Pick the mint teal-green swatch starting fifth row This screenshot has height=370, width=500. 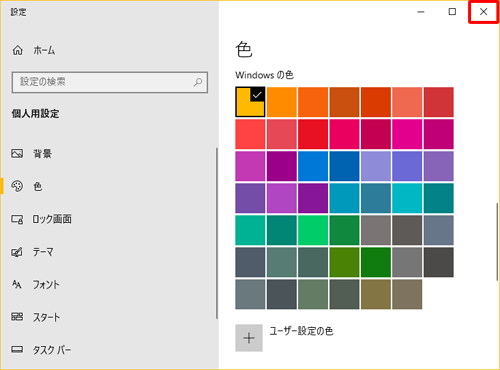click(x=250, y=230)
